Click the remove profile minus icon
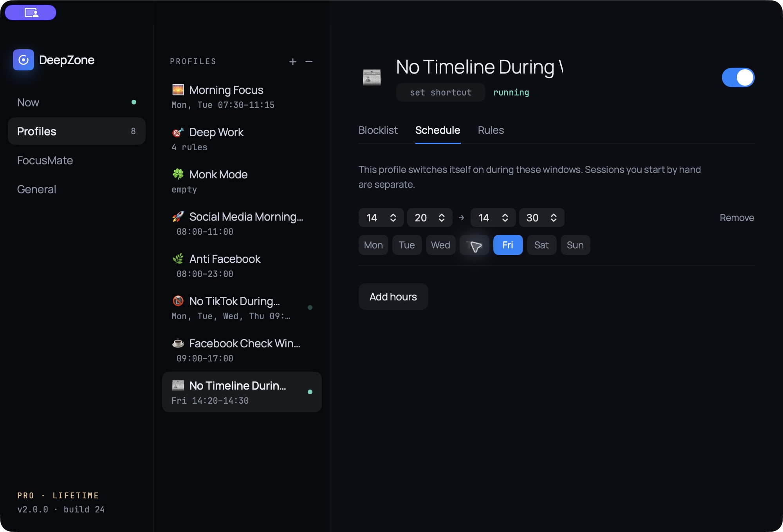The height and width of the screenshot is (532, 783). 309,62
